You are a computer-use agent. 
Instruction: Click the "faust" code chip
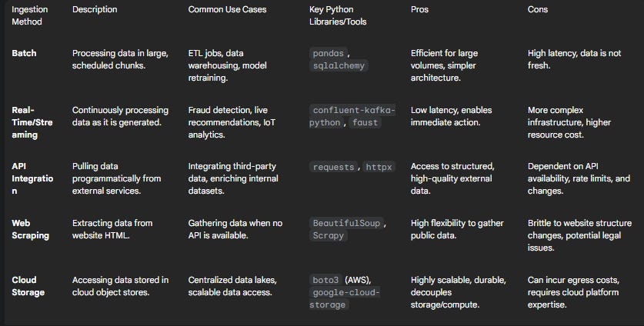click(x=365, y=123)
